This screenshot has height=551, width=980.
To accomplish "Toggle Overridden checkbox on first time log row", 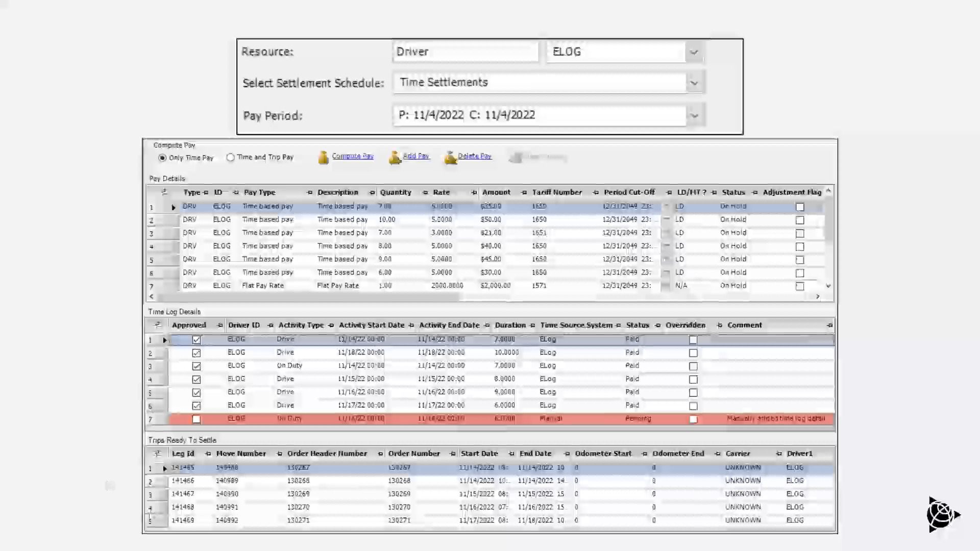I will tap(693, 340).
